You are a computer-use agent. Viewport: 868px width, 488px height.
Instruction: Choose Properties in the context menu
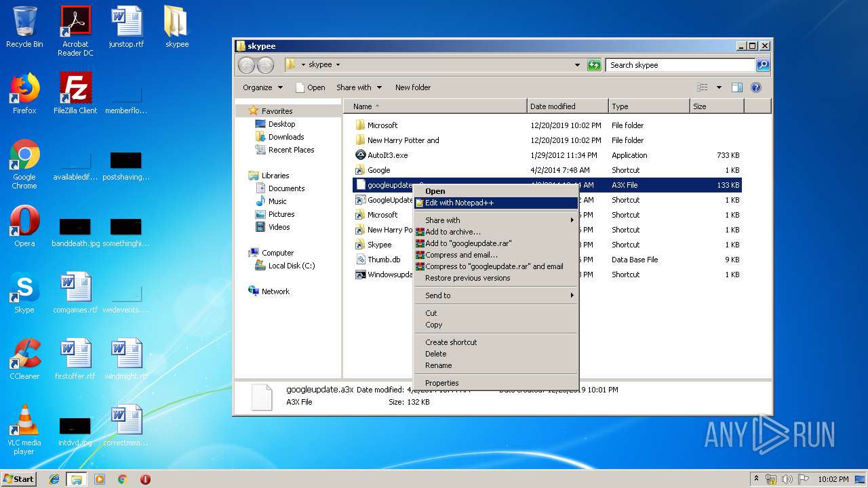(496, 383)
